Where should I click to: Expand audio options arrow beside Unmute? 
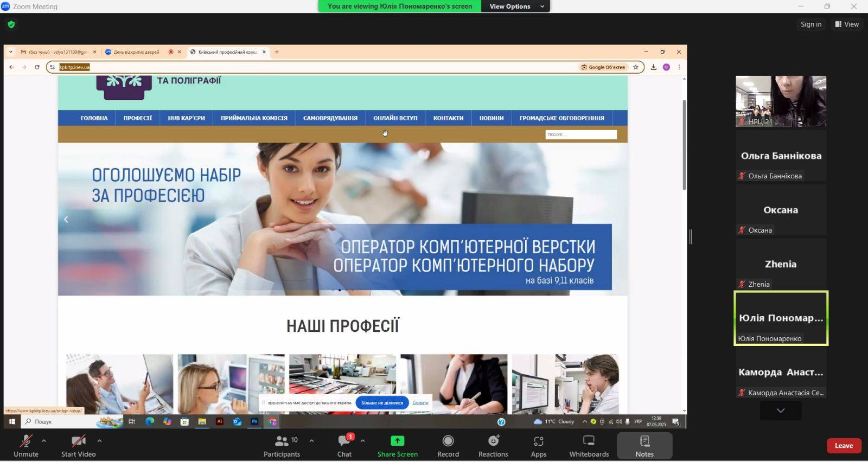point(44,441)
